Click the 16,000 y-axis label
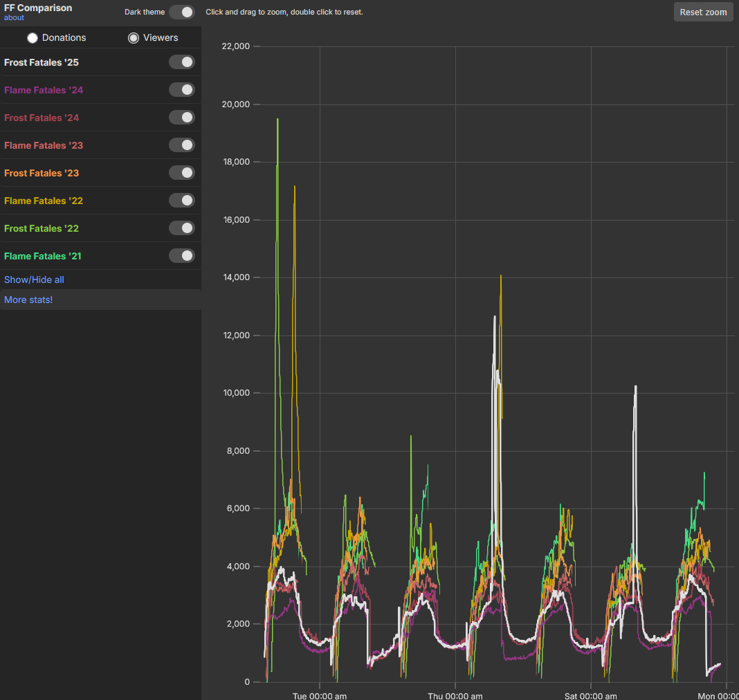Viewport: 739px width, 700px height. pos(236,220)
